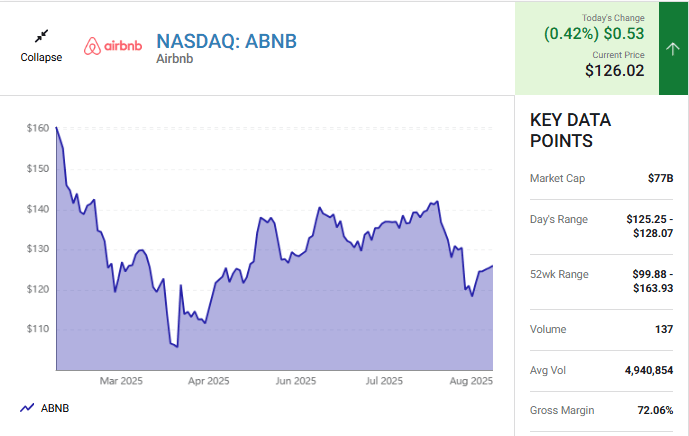Click the Airbnb company name below ticker

[x=174, y=59]
